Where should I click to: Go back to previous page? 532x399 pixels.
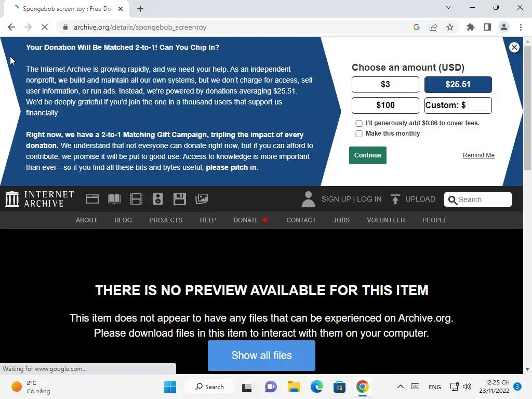point(11,27)
